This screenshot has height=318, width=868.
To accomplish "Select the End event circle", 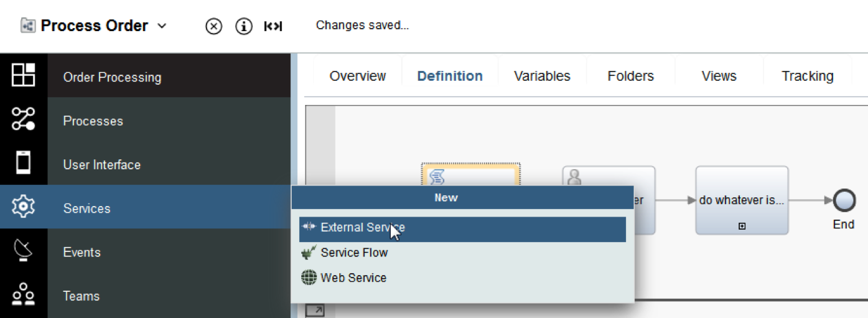I will click(844, 200).
